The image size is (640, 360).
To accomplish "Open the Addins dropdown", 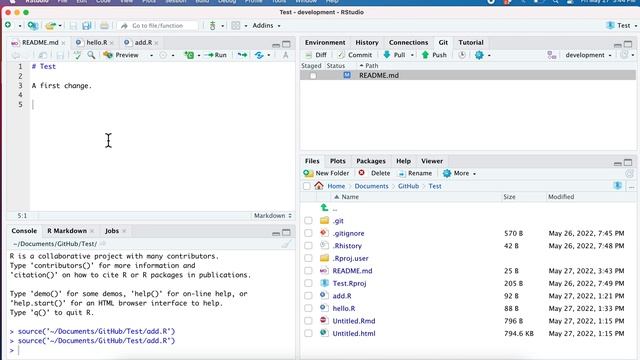I will point(266,25).
